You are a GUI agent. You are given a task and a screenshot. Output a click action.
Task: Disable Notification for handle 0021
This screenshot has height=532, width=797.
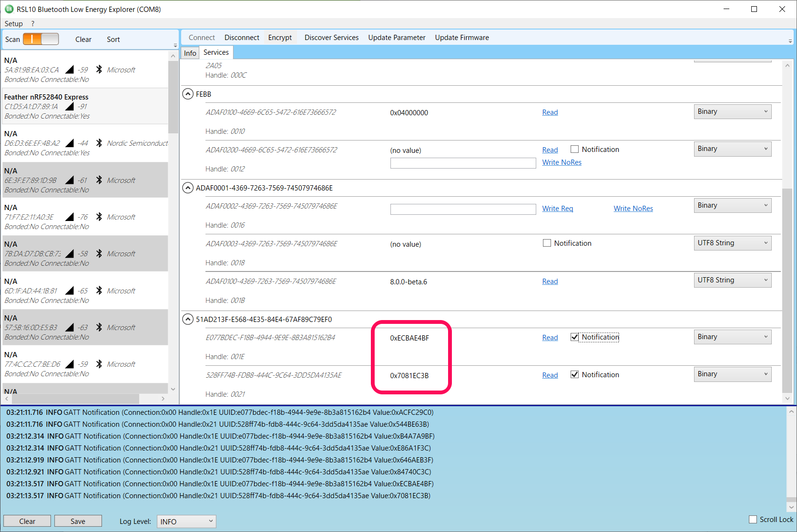[575, 375]
